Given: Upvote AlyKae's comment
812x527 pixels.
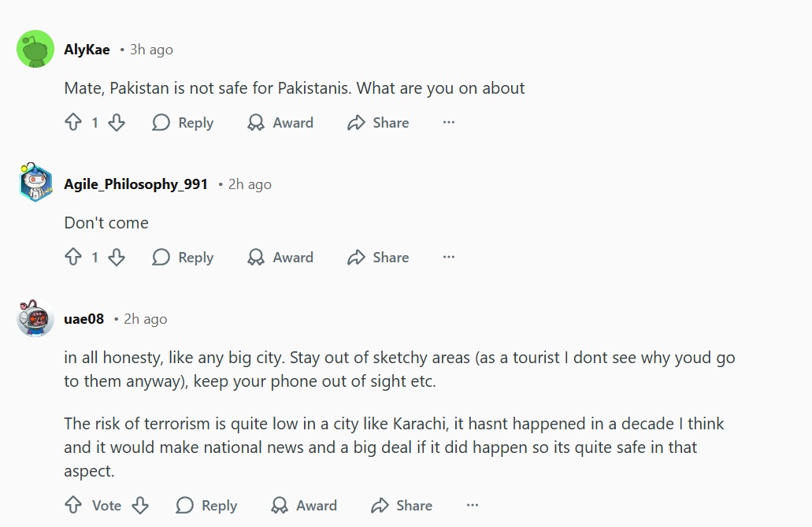Looking at the screenshot, I should click(73, 123).
